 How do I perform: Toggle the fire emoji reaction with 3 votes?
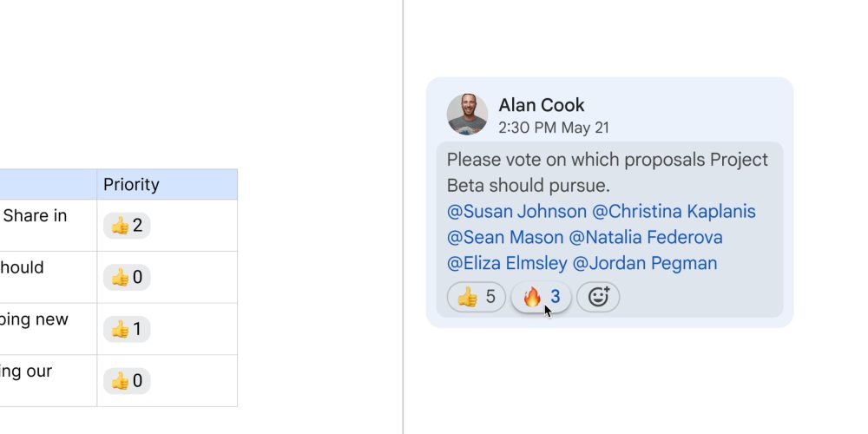pyautogui.click(x=541, y=298)
